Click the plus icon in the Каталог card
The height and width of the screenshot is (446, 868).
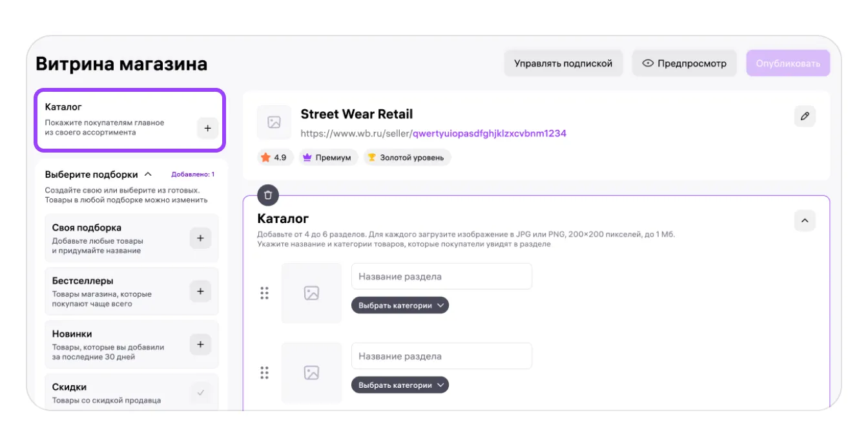pos(207,128)
